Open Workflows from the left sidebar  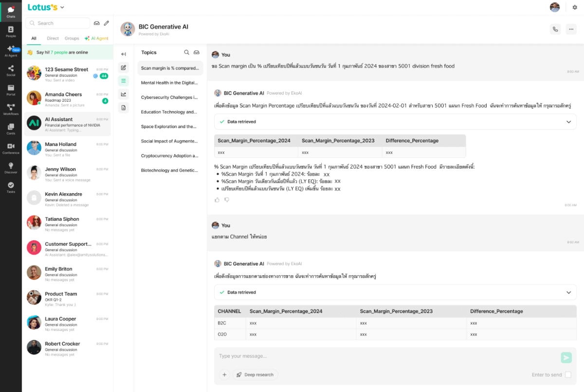(11, 109)
